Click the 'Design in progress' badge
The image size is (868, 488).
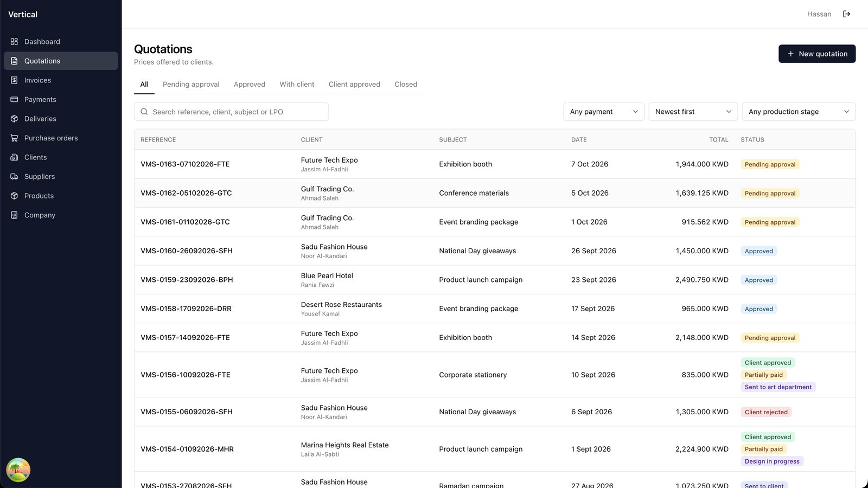pos(772,461)
